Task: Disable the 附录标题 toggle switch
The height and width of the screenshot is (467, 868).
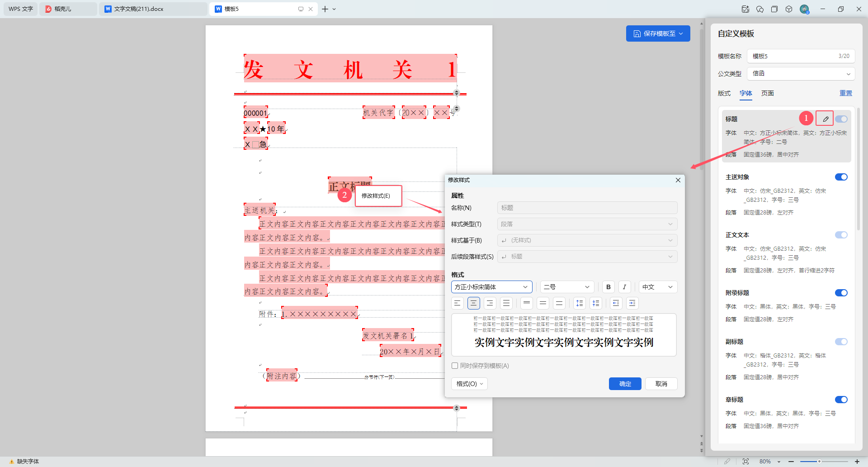Action: [841, 293]
